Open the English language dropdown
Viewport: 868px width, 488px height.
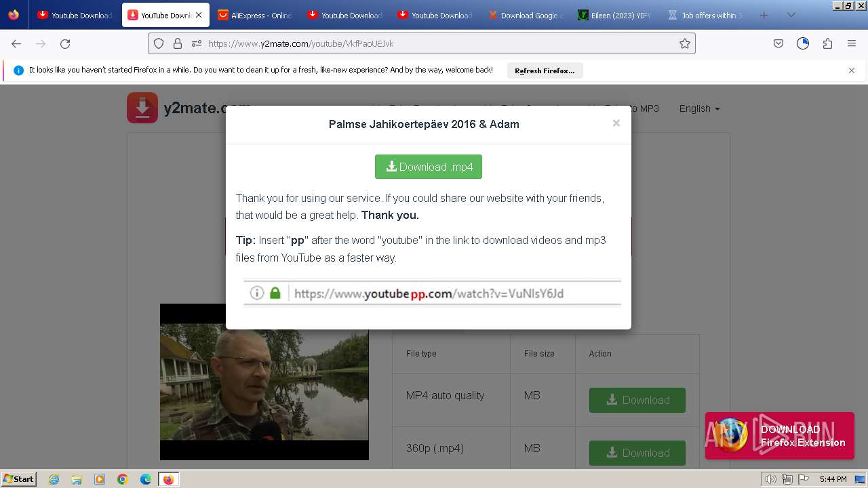coord(699,108)
